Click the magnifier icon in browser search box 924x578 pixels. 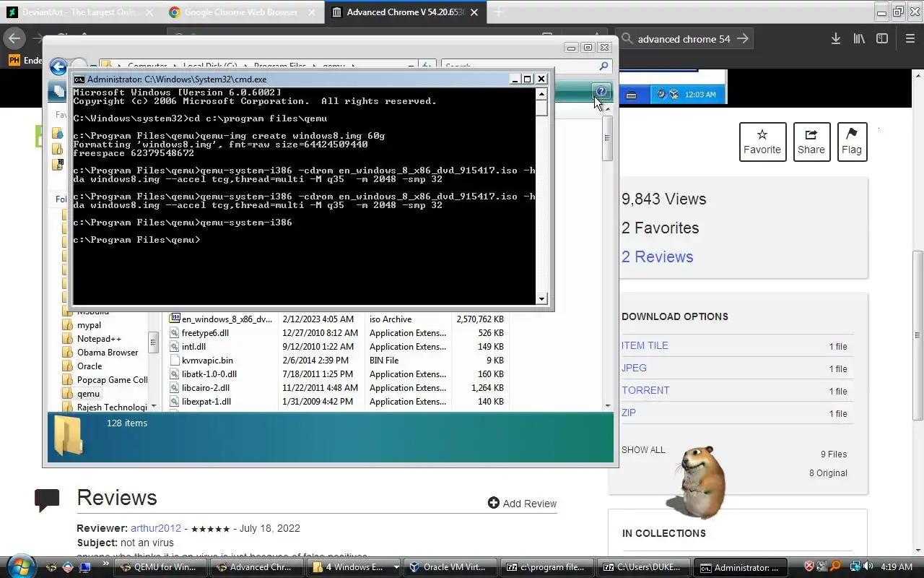pyautogui.click(x=627, y=39)
